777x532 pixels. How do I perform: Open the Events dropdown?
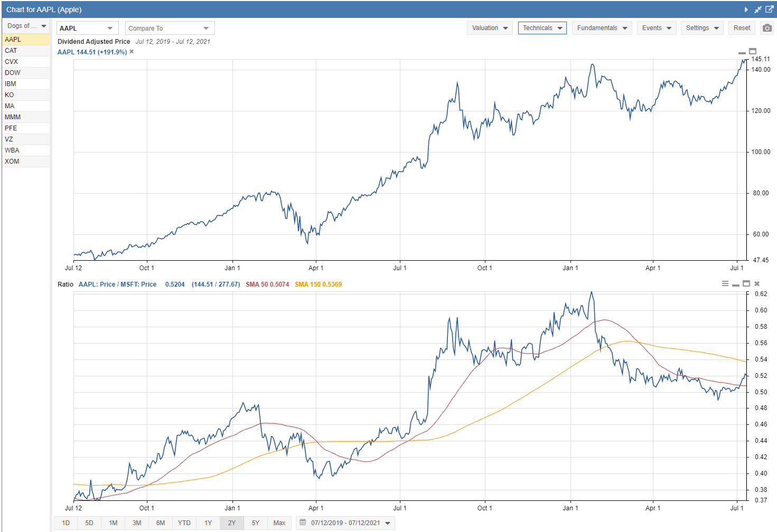click(x=657, y=28)
